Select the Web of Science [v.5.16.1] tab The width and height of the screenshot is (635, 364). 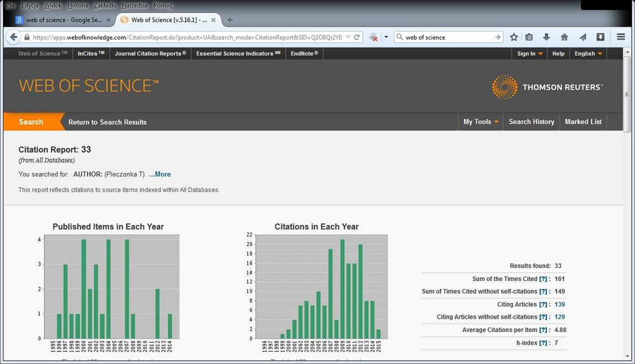coord(169,20)
